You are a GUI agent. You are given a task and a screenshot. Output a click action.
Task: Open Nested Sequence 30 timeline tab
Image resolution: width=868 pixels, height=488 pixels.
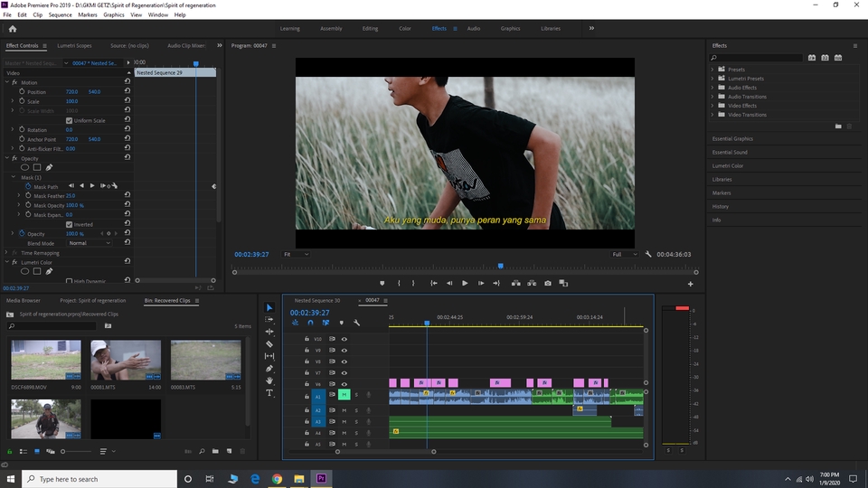317,300
